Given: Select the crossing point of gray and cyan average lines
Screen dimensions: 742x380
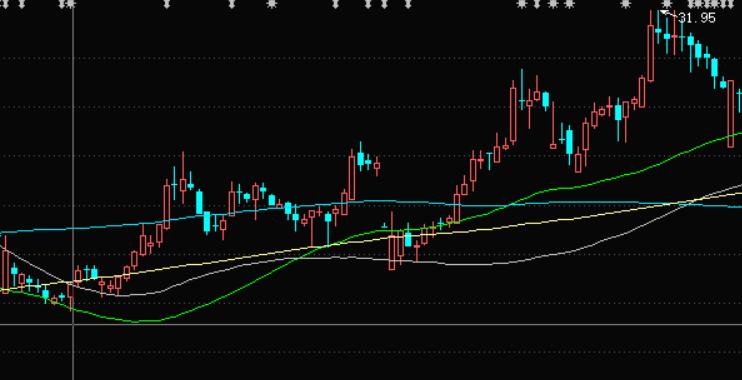Looking at the screenshot, I should tap(692, 204).
